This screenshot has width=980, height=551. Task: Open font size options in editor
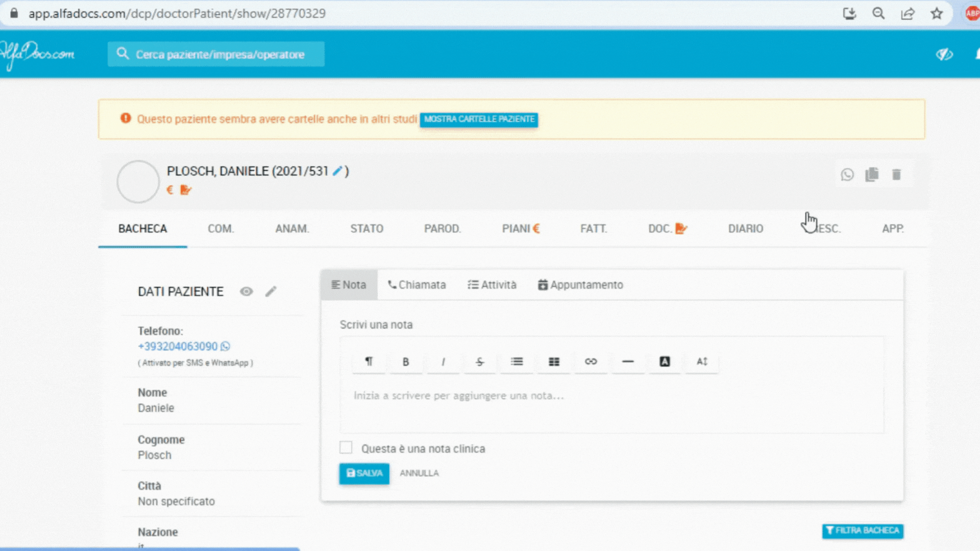tap(702, 362)
